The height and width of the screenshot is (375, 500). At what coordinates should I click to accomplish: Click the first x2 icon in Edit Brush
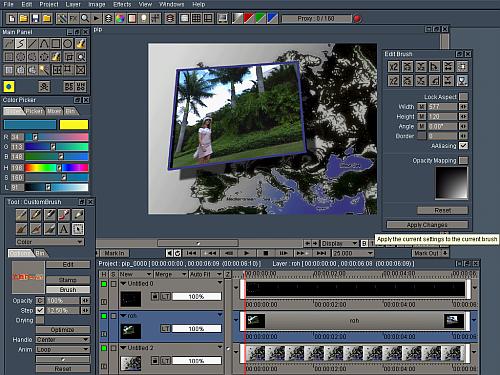pyautogui.click(x=394, y=67)
